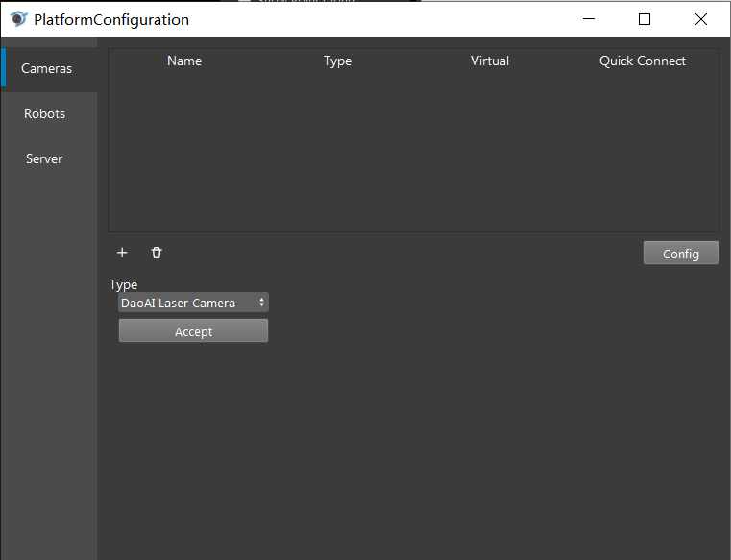
Task: Open the Config button
Action: [x=681, y=254]
